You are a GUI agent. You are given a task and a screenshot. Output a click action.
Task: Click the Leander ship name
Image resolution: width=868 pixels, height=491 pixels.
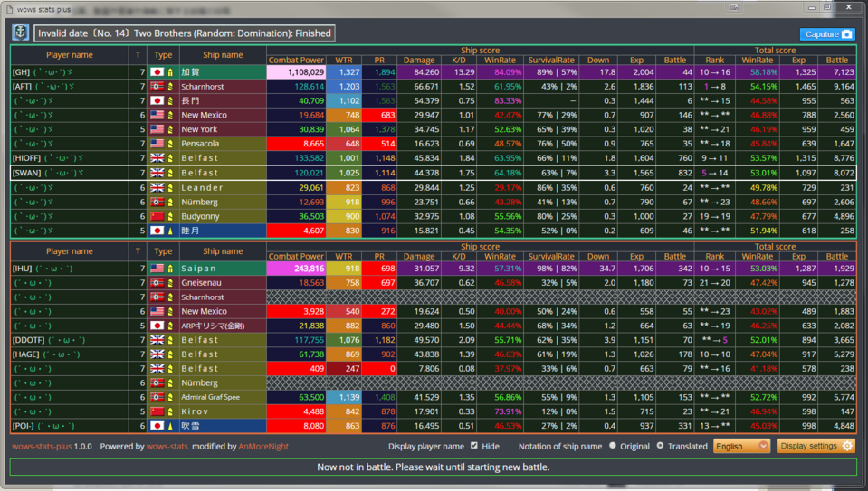202,187
